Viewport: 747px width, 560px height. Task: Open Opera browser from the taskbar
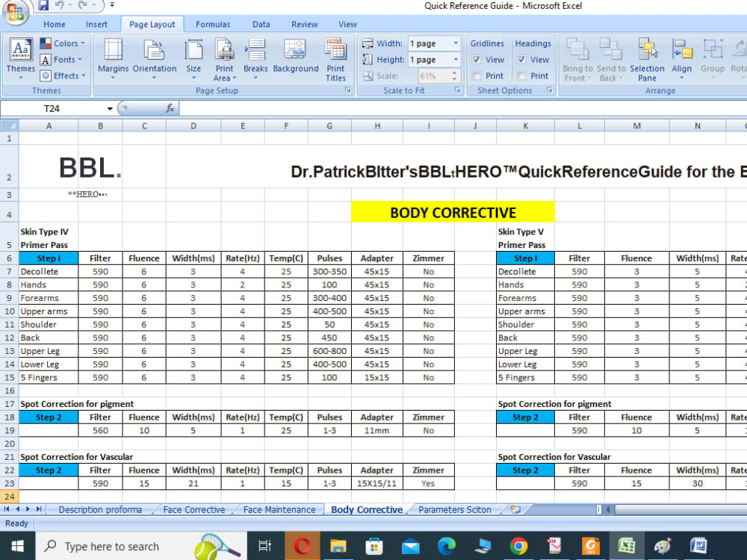[302, 546]
